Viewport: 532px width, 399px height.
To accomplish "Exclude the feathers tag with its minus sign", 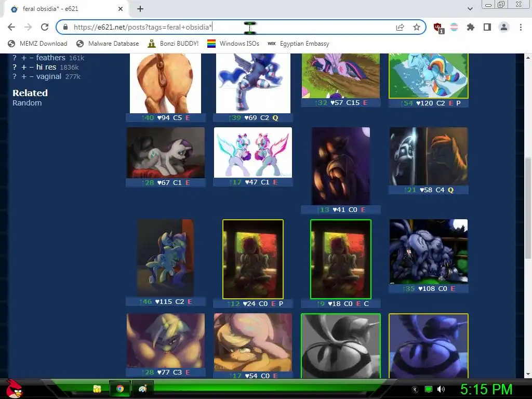I will (31, 58).
